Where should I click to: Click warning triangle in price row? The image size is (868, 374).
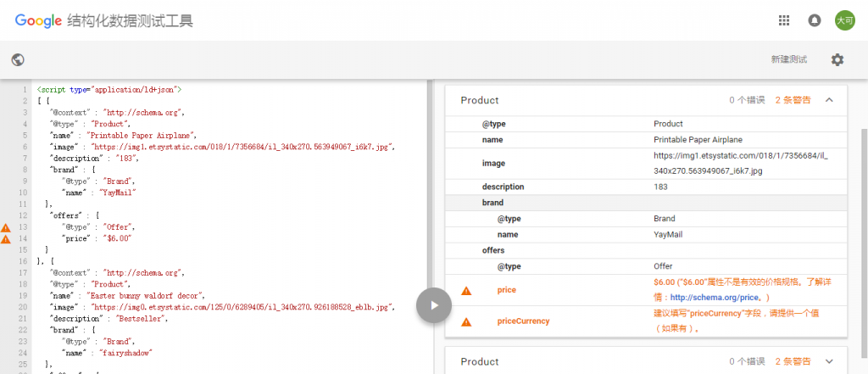tap(465, 291)
